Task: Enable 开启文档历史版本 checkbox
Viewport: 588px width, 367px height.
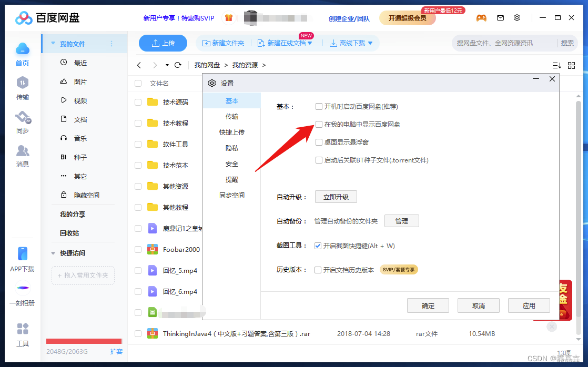Action: coord(318,270)
